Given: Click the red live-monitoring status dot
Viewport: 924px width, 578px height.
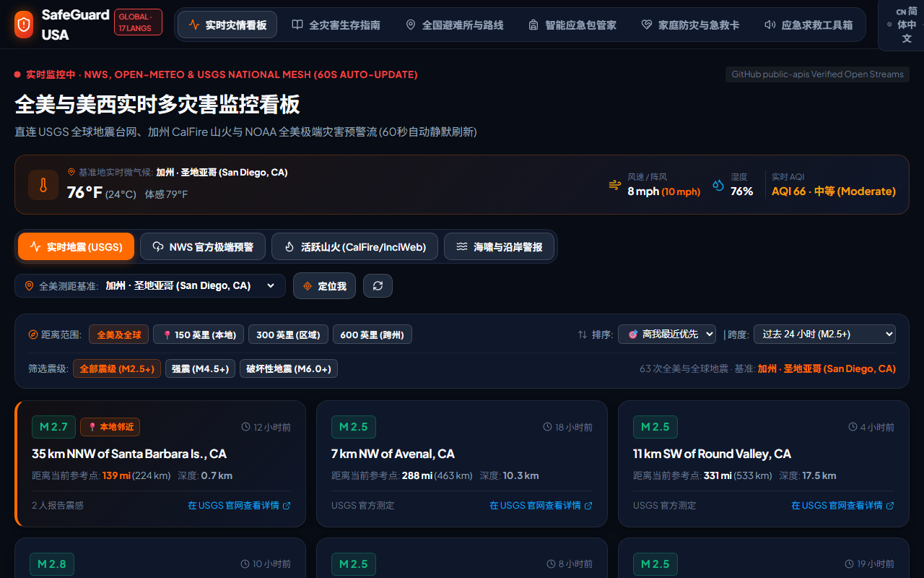Looking at the screenshot, I should pos(17,74).
